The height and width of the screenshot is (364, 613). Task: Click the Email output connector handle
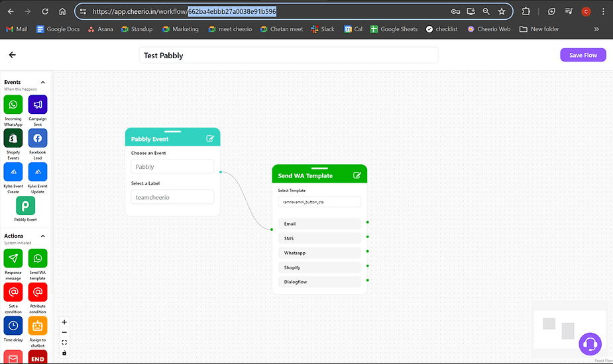(368, 222)
